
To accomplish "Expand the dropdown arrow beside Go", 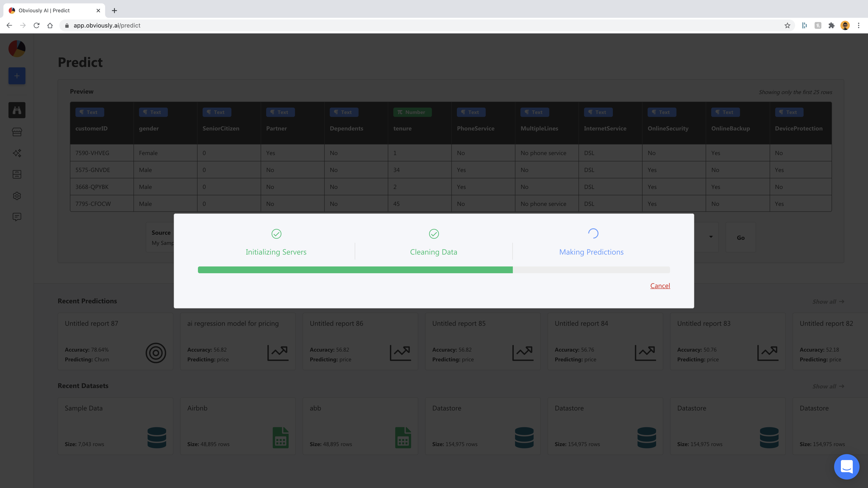I will tap(711, 237).
